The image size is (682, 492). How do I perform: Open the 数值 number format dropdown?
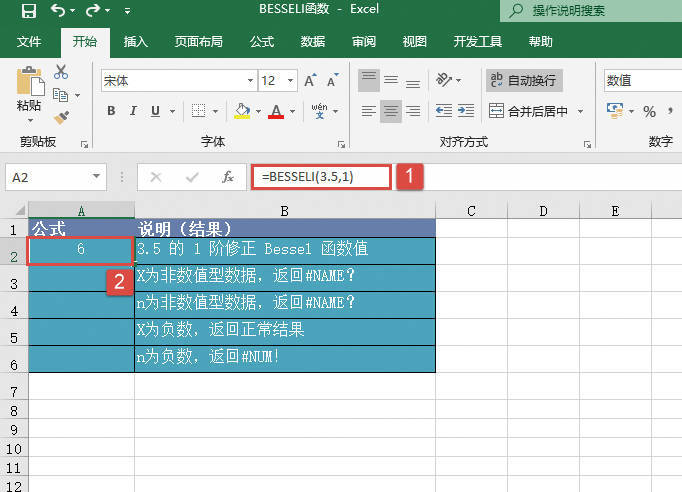coord(642,81)
